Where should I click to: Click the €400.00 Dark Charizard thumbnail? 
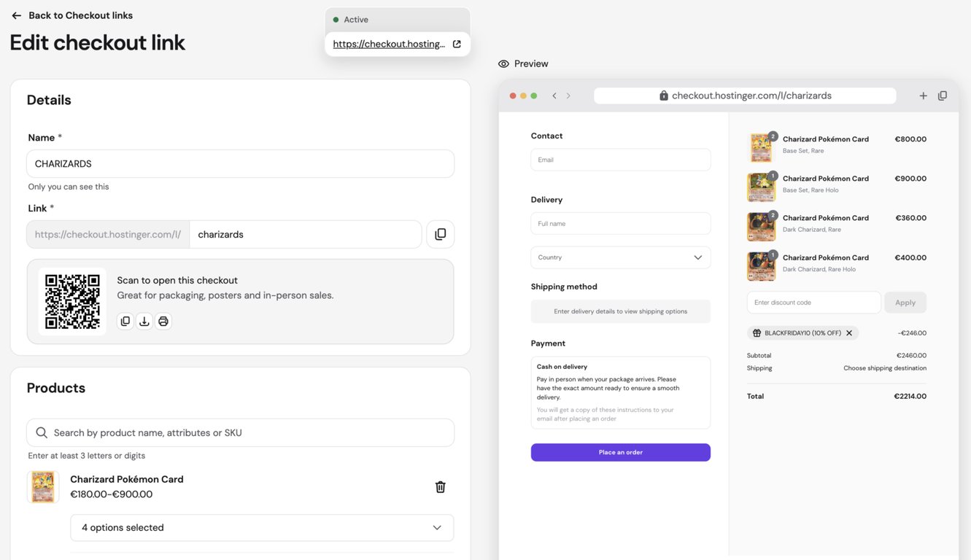[x=761, y=265]
